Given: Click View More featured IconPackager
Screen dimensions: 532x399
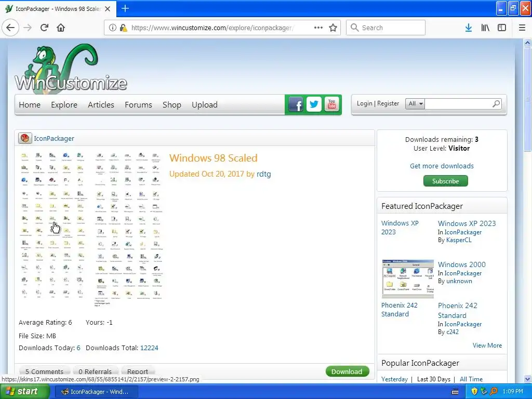Looking at the screenshot, I should (x=487, y=345).
